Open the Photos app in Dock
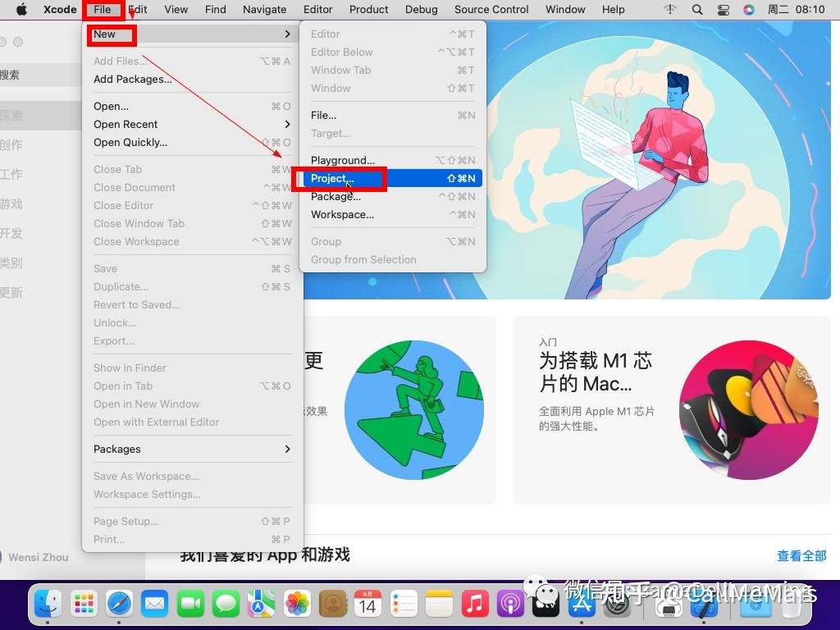Image resolution: width=840 pixels, height=630 pixels. pos(297,604)
